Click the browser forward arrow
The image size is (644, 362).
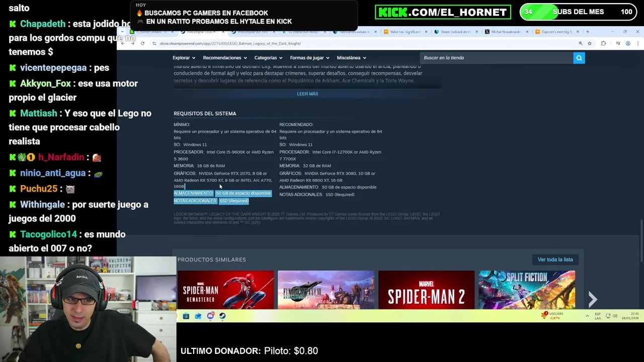click(132, 44)
